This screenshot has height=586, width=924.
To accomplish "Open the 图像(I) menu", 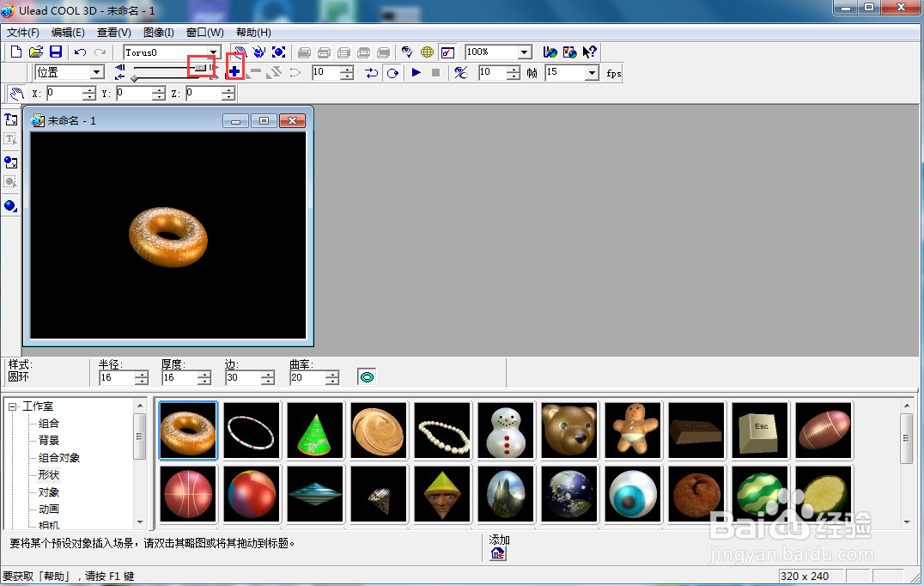I will [159, 33].
